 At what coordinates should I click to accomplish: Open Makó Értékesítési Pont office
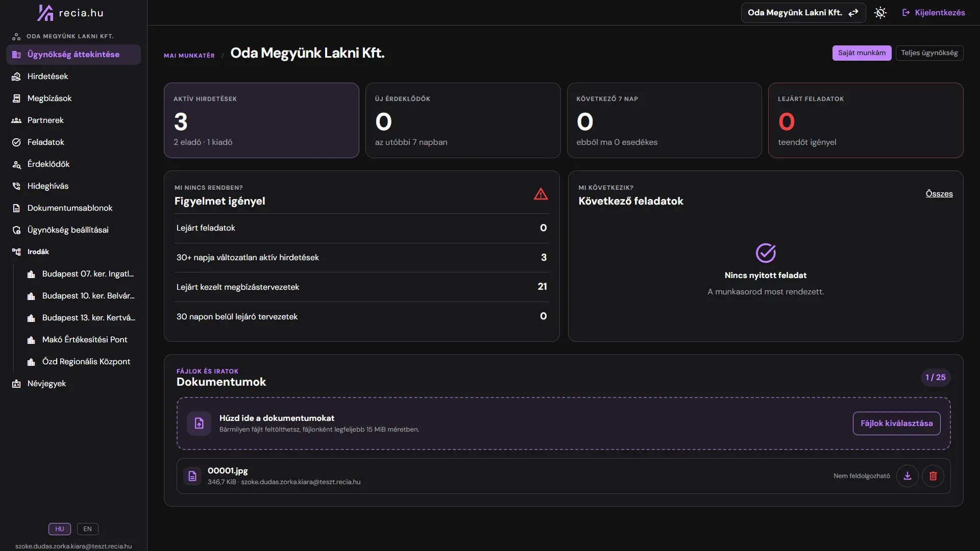[x=81, y=340]
